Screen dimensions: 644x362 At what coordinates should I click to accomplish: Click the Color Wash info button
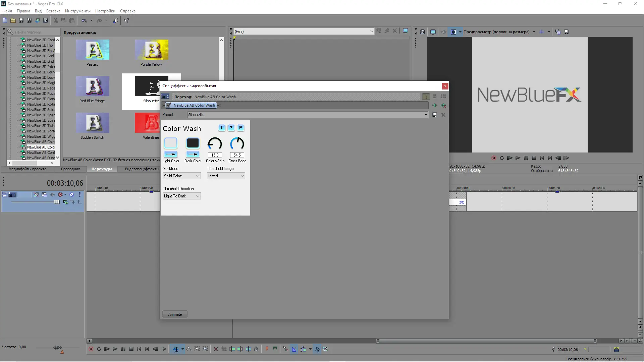pos(222,128)
